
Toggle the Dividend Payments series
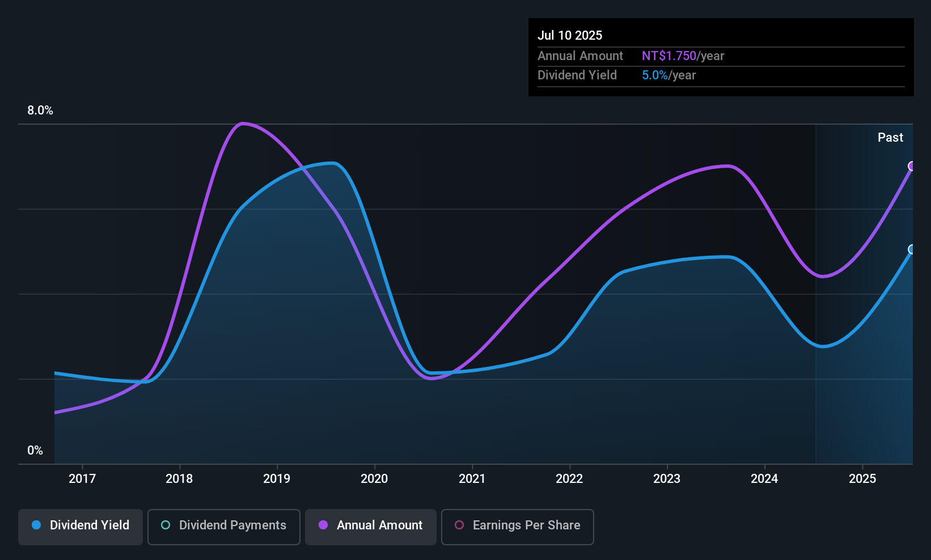tap(224, 527)
